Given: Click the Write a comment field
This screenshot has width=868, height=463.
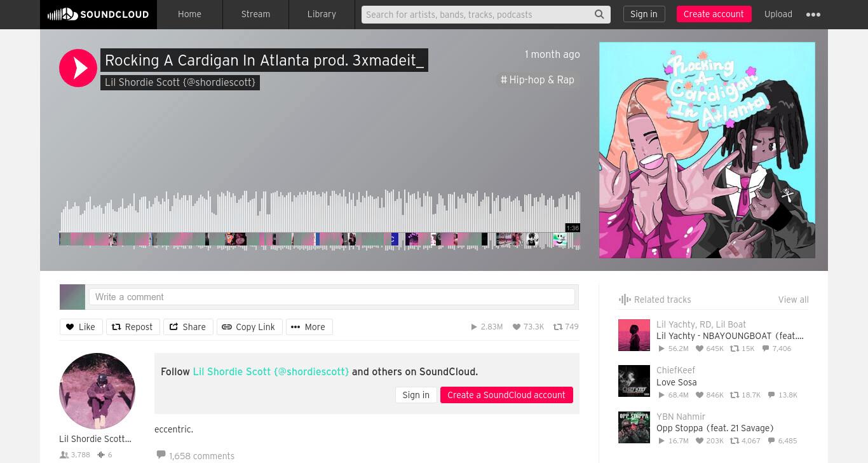Looking at the screenshot, I should (332, 297).
